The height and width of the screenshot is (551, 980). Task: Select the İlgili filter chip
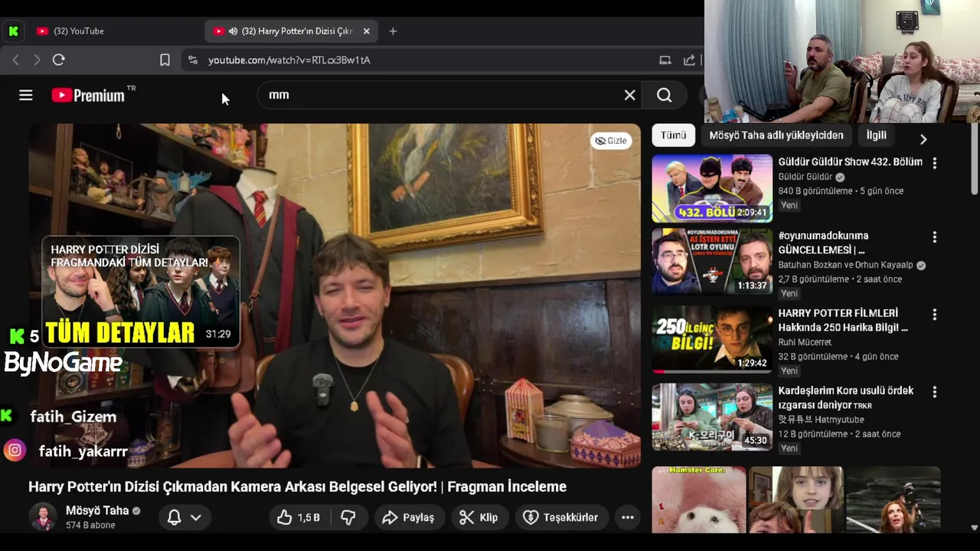point(877,135)
